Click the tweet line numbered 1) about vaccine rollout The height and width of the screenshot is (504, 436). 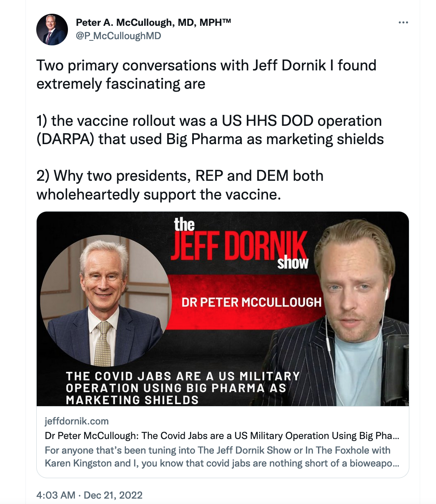[210, 130]
